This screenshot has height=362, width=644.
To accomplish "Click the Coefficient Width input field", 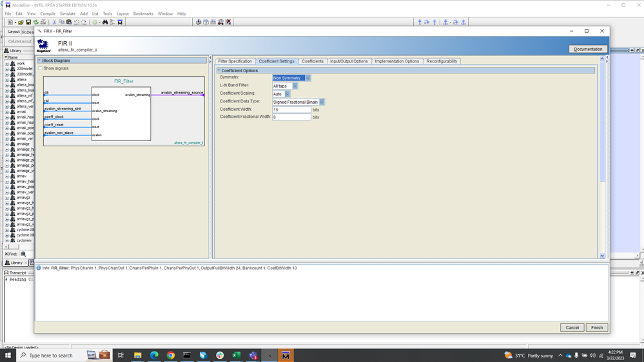I will click(x=291, y=110).
